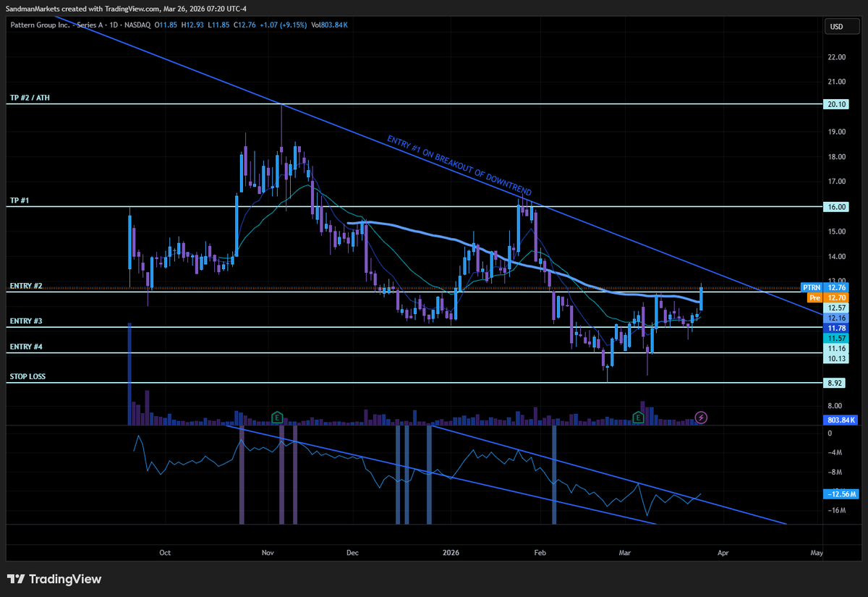Click the Dec label on time axis
868x597 pixels.
click(353, 552)
